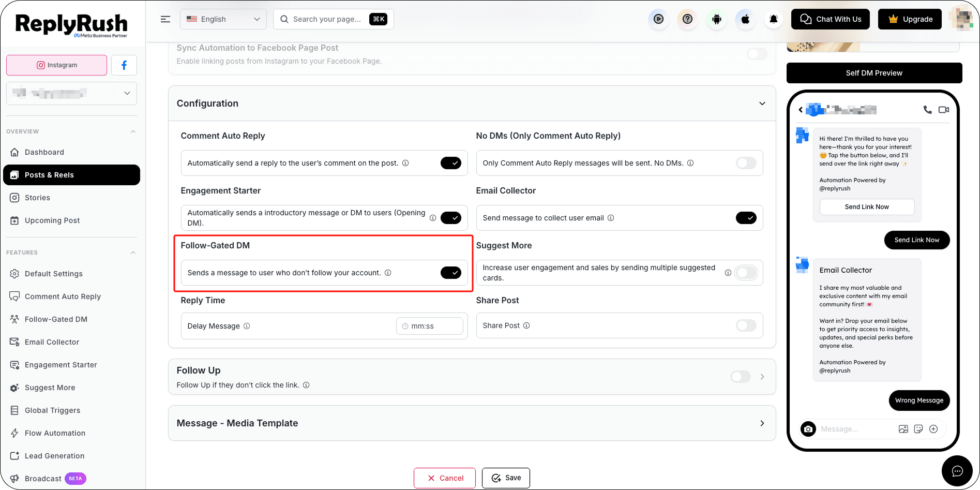Click the plus icon in message bar
Viewport: 980px width, 490px height.
[933, 429]
